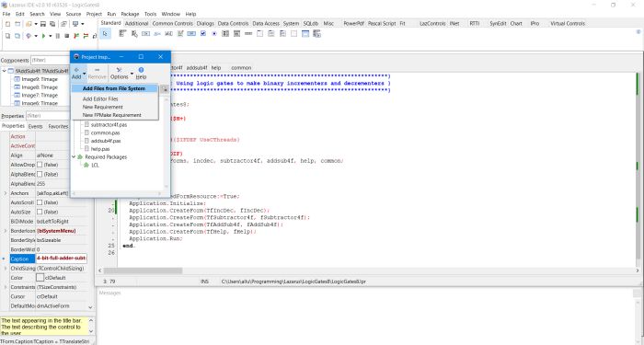Screen dimensions: 644x345
Task: Open the Project menu
Action: point(94,14)
